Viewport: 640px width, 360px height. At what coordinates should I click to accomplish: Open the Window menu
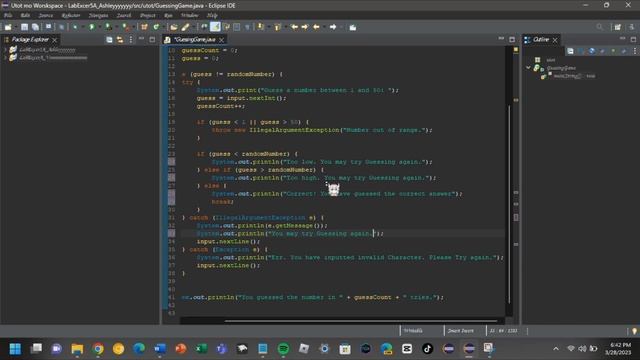click(x=190, y=16)
